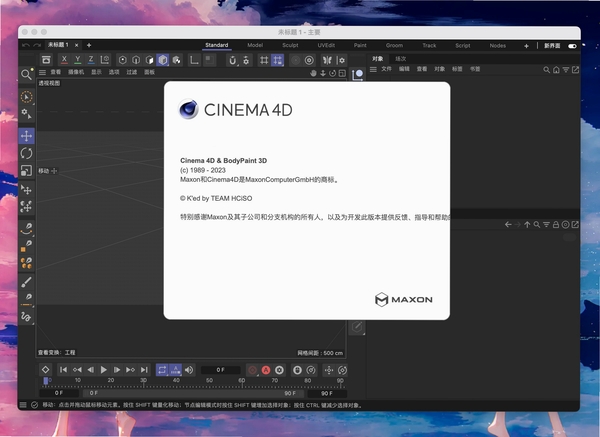Click the Reset PSR icon in top toolbar
The height and width of the screenshot is (437, 600).
pos(46,60)
